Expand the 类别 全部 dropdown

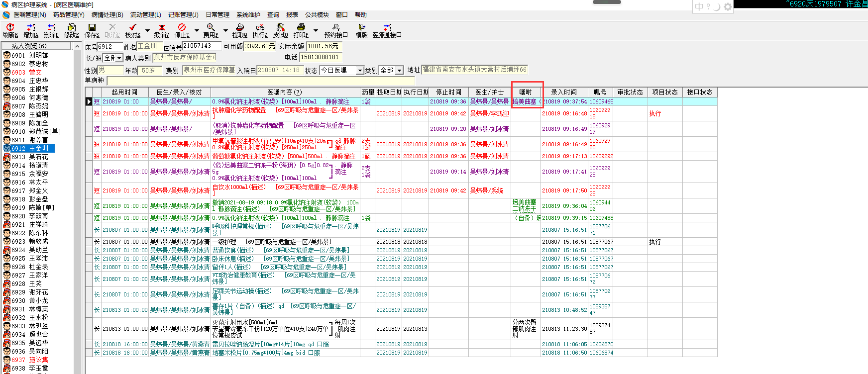tap(399, 71)
